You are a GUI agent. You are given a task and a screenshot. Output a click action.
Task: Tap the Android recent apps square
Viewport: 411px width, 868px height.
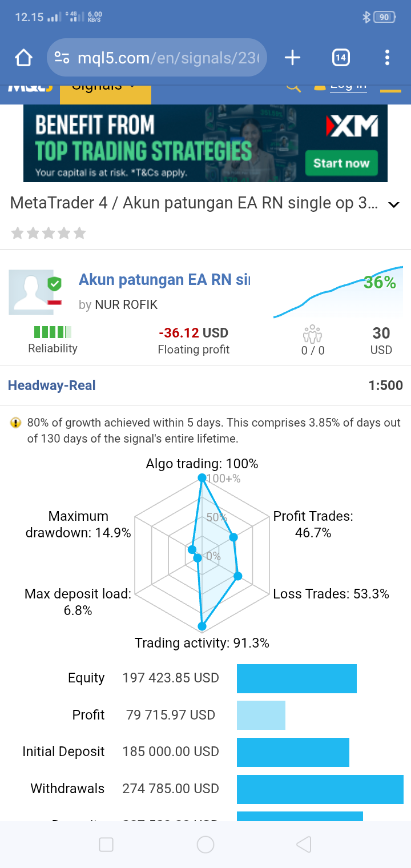click(106, 845)
